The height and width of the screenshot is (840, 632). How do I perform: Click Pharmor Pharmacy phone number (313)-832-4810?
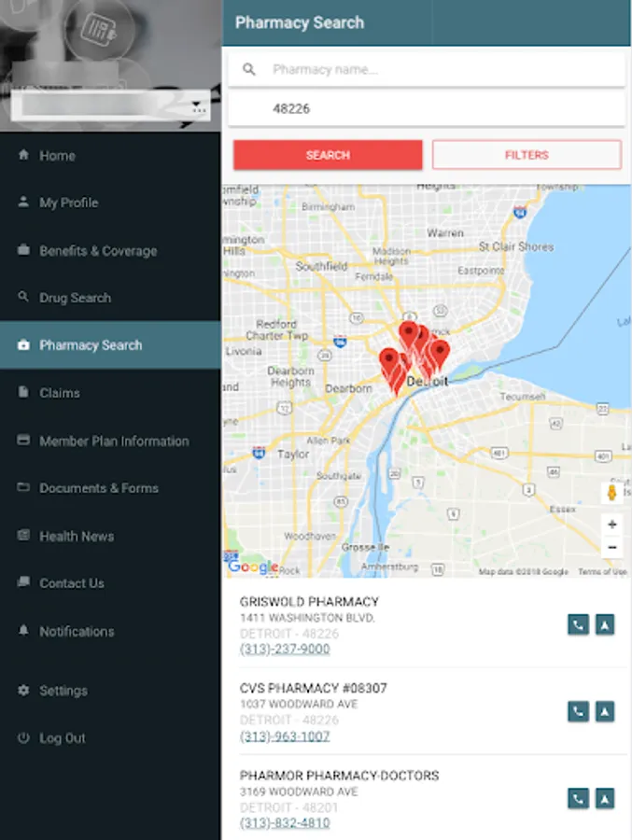coord(285,823)
